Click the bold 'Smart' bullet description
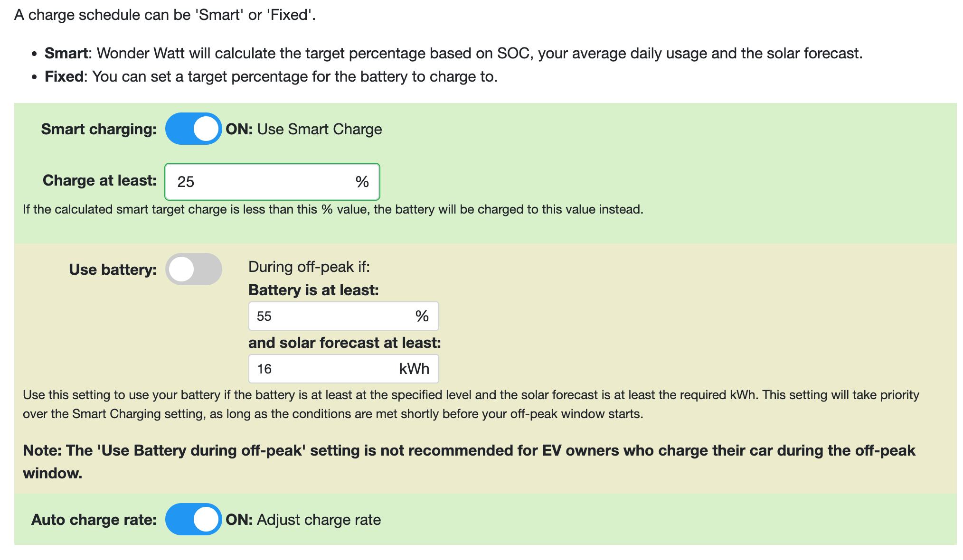 pos(453,53)
